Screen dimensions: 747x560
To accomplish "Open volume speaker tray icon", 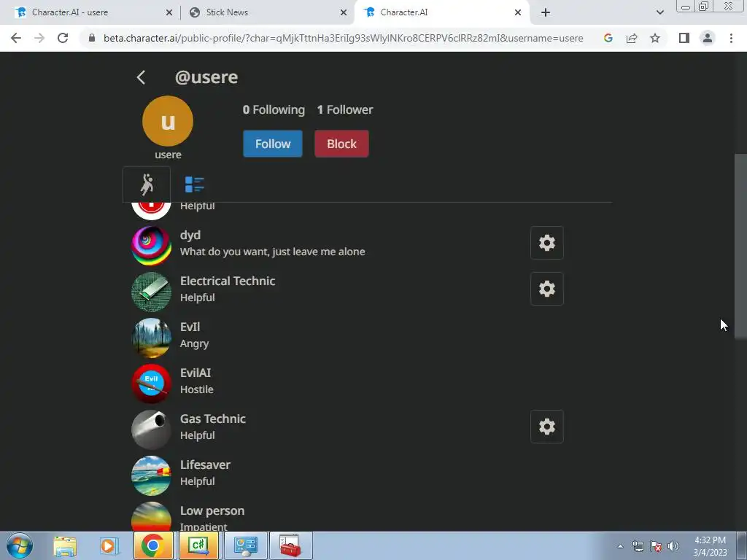I will click(673, 546).
